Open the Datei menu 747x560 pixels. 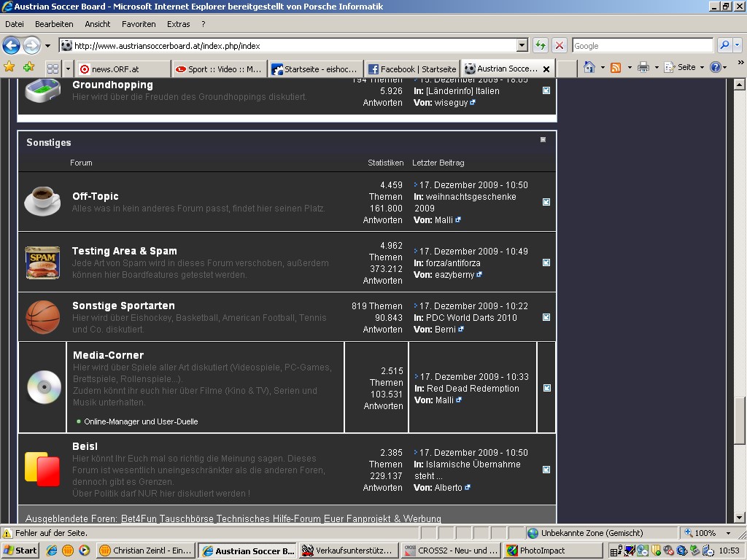coord(15,24)
